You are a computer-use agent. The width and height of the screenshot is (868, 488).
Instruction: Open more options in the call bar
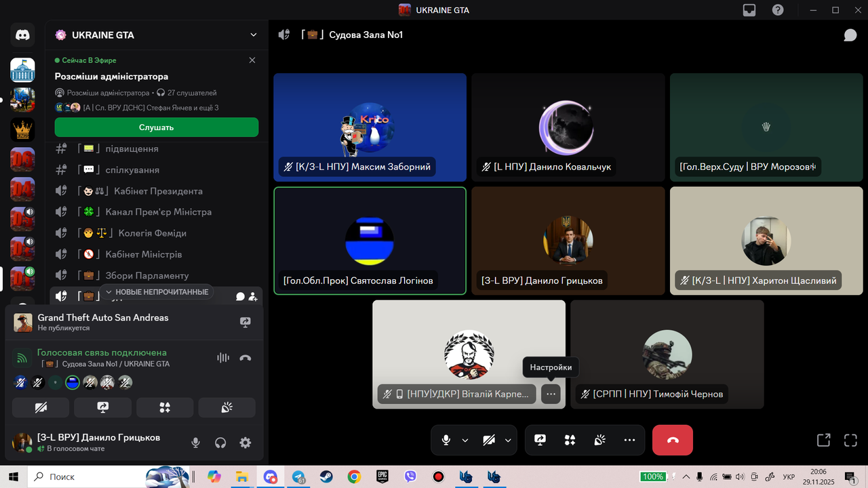point(629,440)
